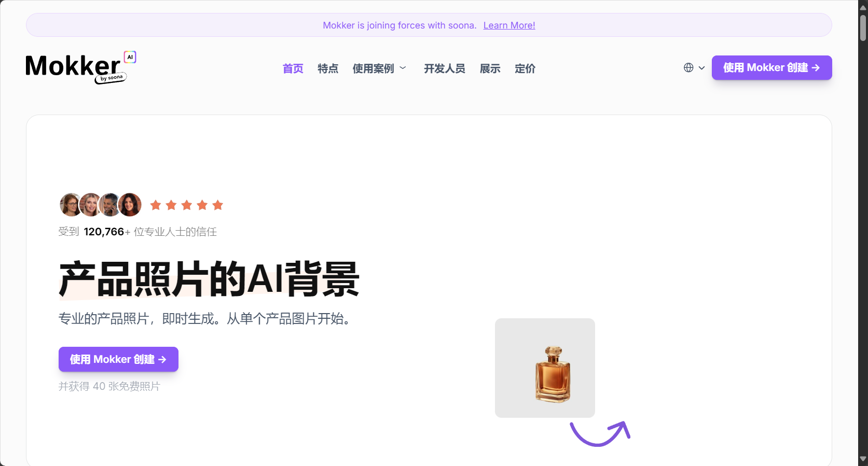Click the last orange rating star

coord(218,205)
